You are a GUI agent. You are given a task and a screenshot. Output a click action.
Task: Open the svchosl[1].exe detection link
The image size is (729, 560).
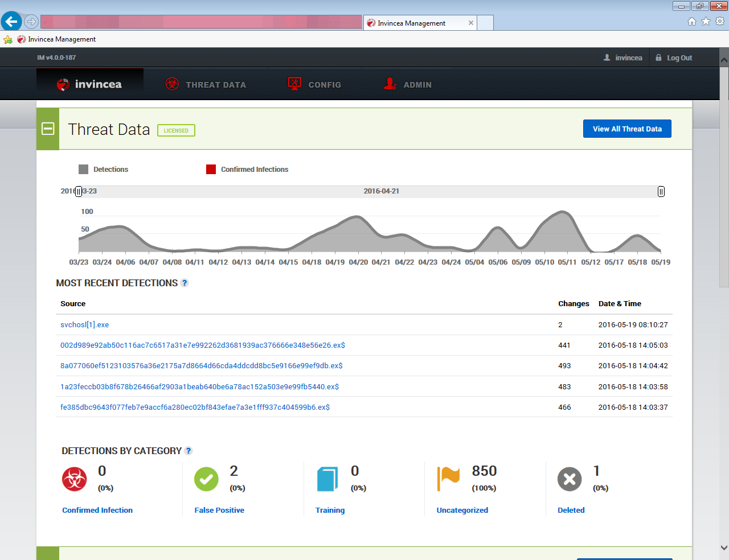tap(85, 324)
